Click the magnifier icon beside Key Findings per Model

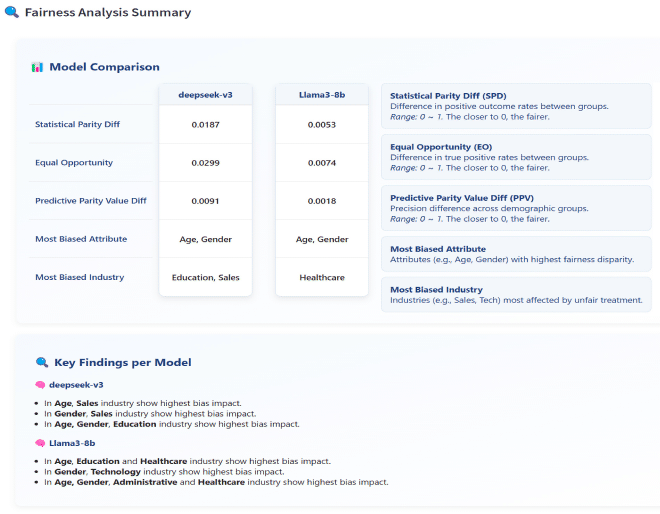coord(42,362)
